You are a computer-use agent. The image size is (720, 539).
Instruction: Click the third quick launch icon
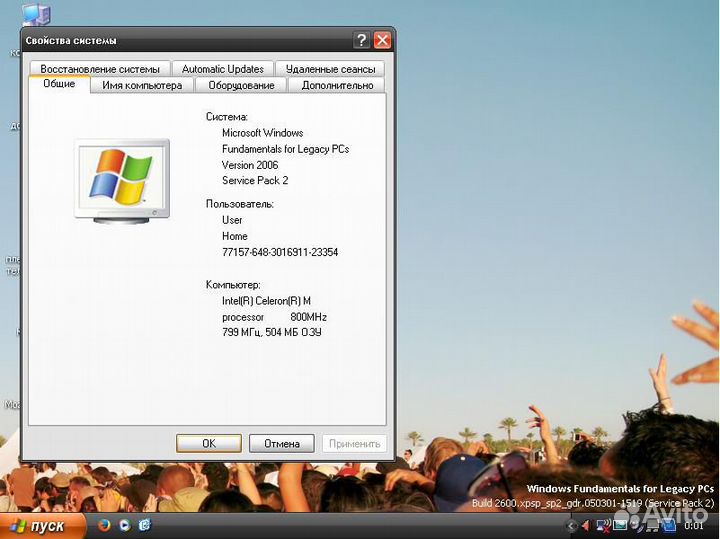[x=145, y=525]
